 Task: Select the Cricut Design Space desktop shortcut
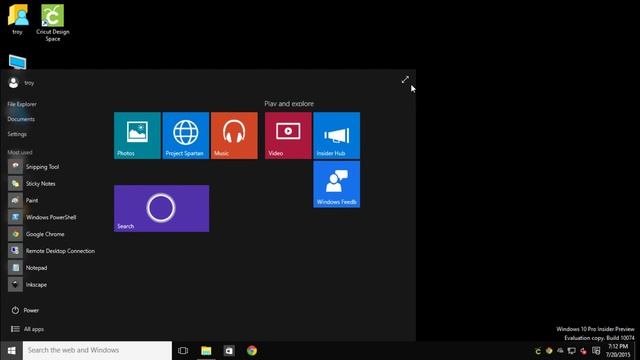(x=53, y=22)
